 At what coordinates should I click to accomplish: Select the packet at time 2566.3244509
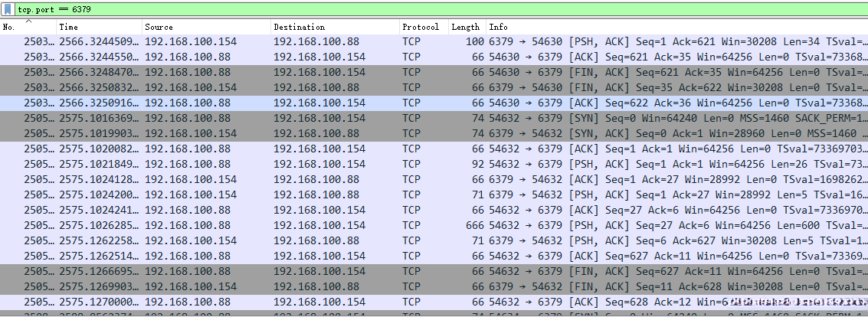coord(434,41)
